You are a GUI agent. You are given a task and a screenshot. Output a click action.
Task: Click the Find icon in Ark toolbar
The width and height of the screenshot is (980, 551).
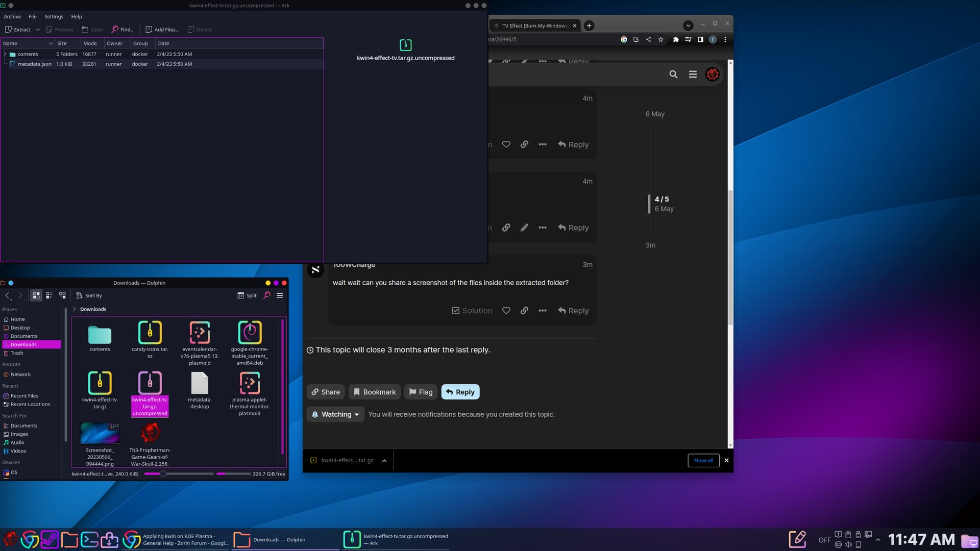tap(123, 30)
